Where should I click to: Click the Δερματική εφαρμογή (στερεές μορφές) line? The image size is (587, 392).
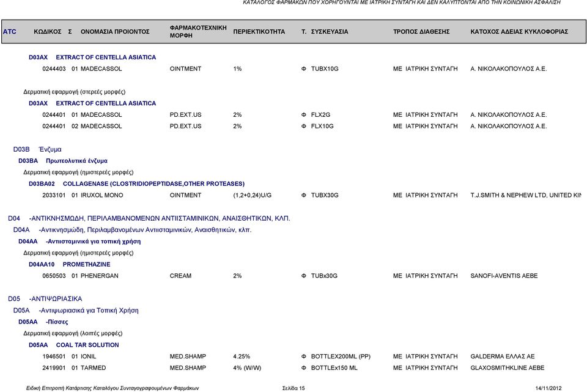[x=75, y=92]
